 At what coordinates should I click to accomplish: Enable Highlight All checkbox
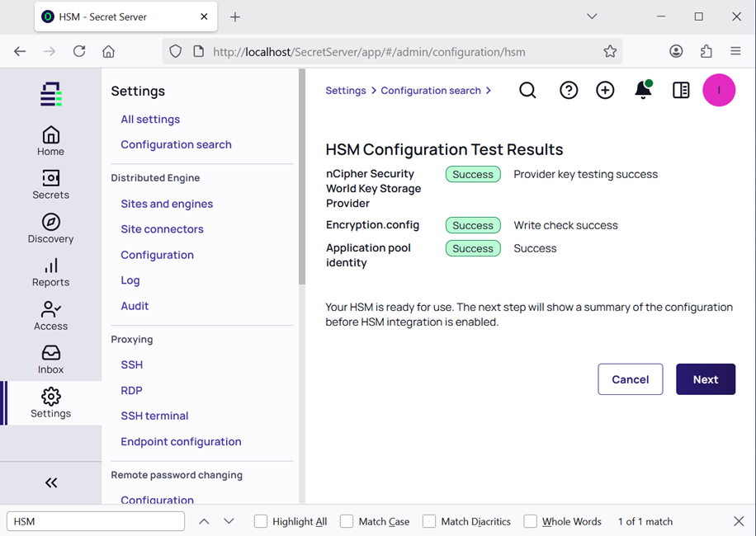(x=260, y=521)
